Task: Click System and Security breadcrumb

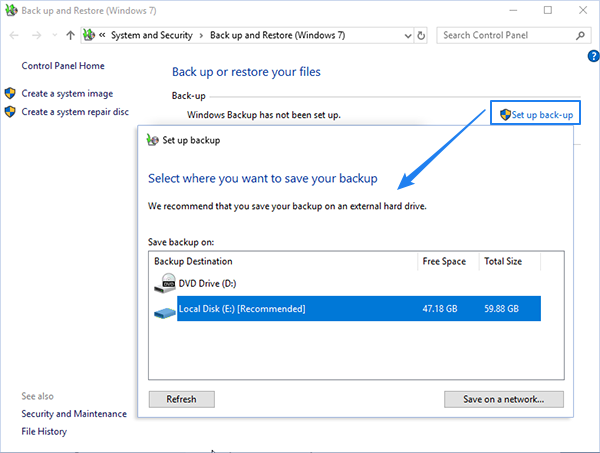Action: (152, 35)
